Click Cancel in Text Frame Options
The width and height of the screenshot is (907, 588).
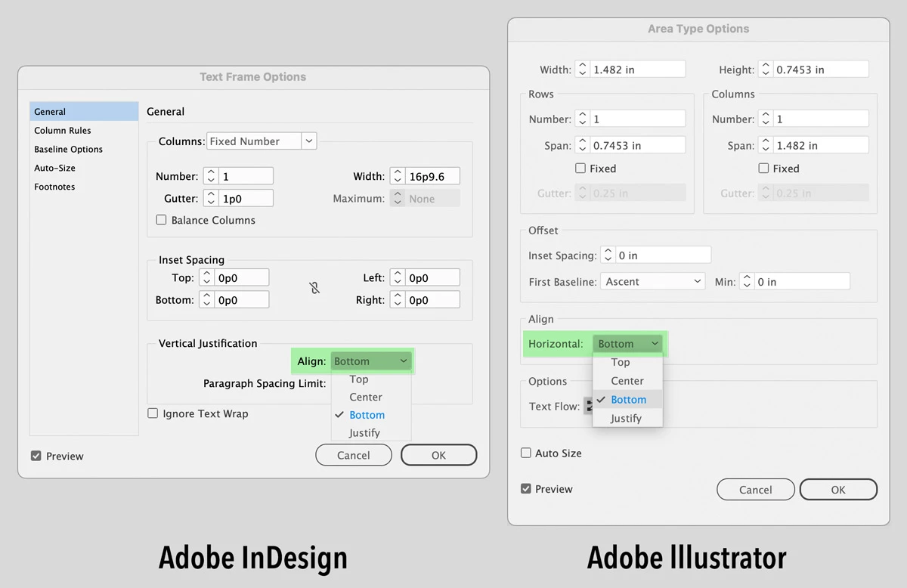point(354,455)
